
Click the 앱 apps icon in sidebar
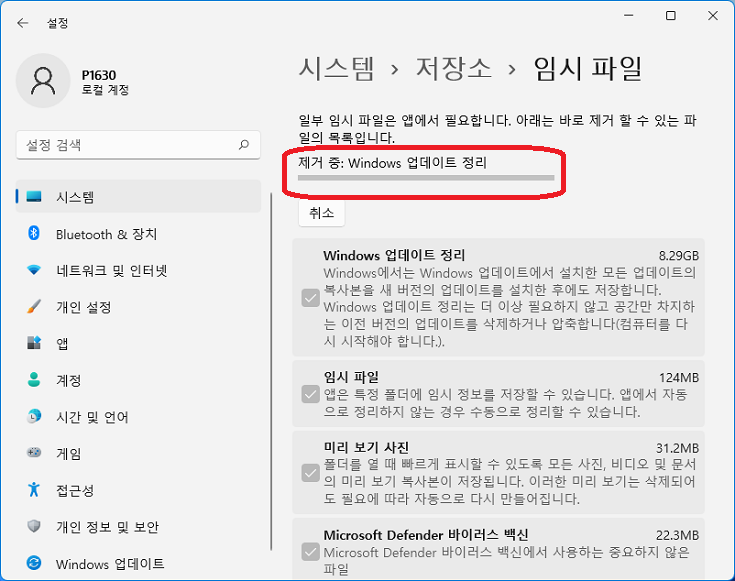click(x=34, y=343)
